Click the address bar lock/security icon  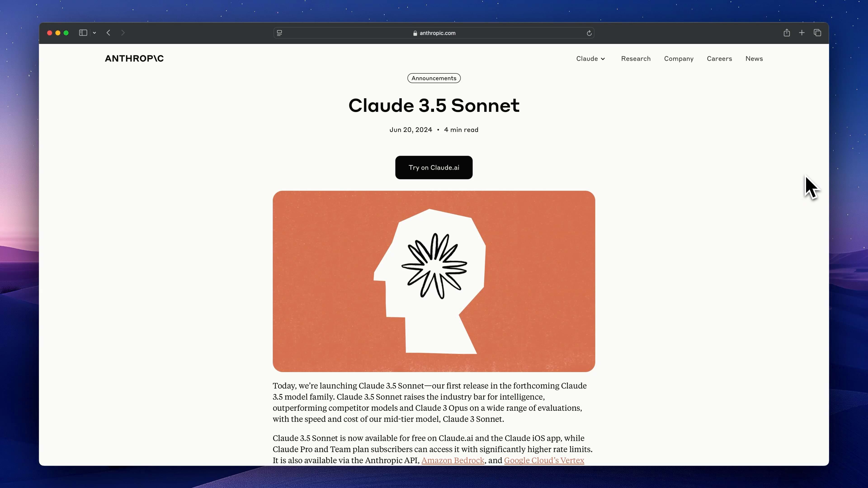(415, 33)
